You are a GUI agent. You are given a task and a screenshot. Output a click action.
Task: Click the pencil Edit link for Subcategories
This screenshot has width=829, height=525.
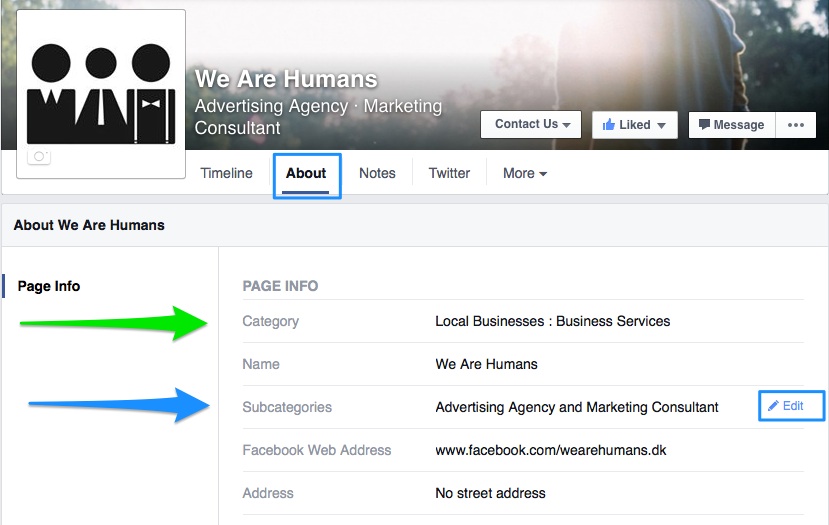coord(785,406)
